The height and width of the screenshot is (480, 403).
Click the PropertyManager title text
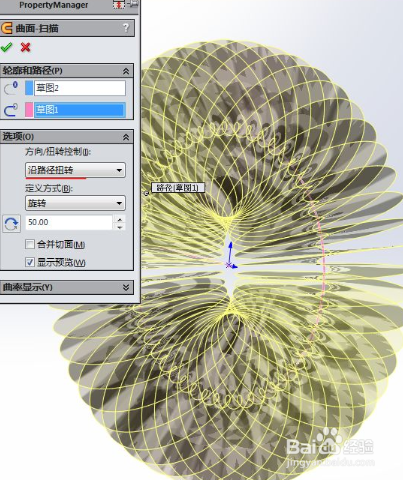[x=54, y=5]
